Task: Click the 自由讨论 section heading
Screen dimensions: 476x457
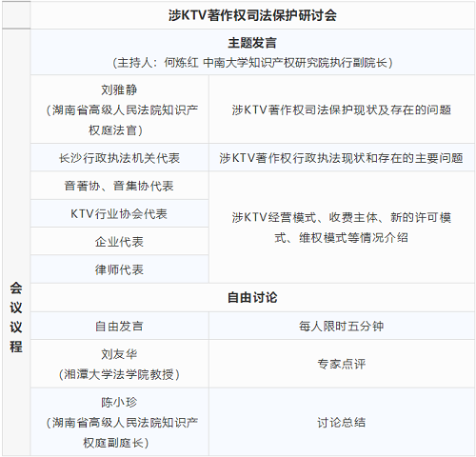Action: 252,297
